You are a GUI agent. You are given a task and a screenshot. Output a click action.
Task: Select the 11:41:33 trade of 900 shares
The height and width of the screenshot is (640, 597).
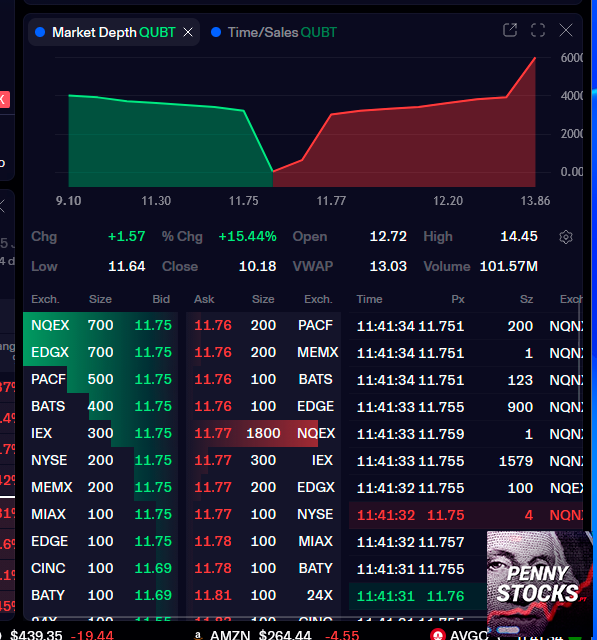(x=466, y=407)
